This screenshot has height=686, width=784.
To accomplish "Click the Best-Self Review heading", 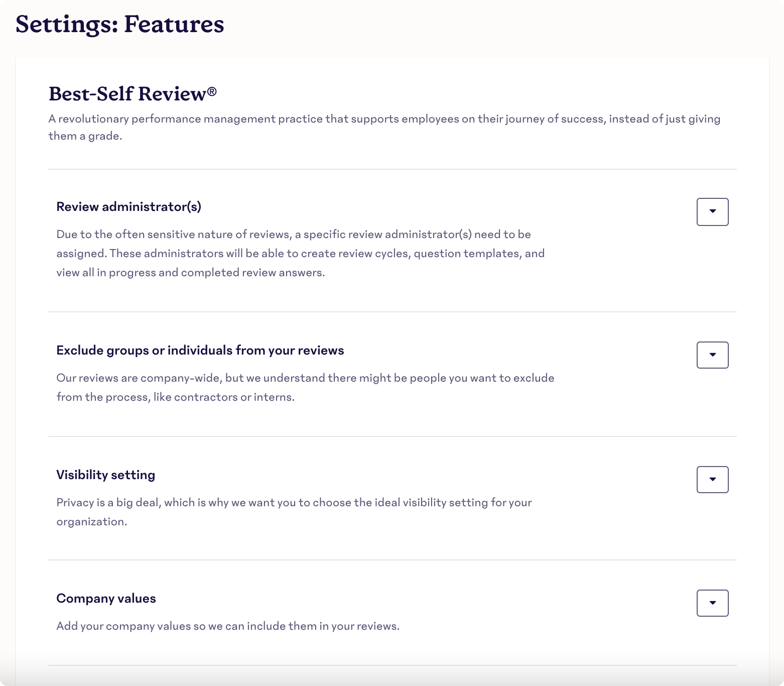I will (133, 93).
